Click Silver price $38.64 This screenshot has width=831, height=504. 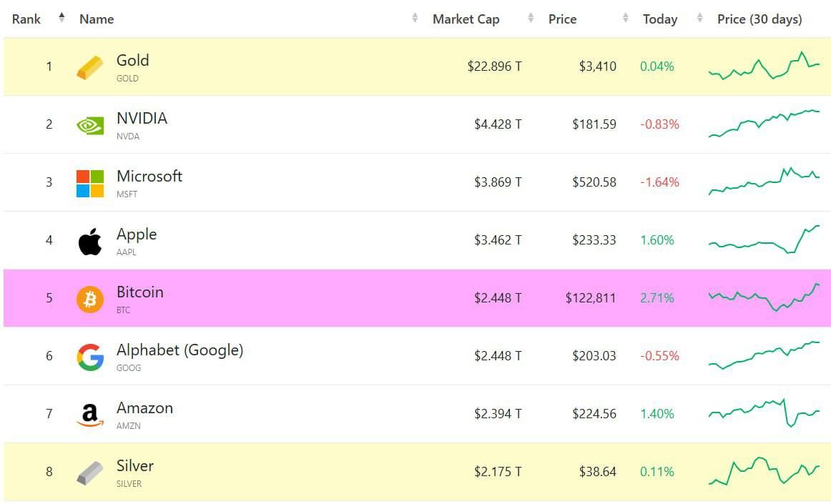click(598, 472)
